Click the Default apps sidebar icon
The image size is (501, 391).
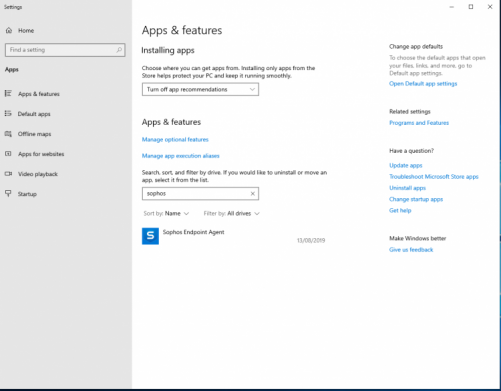click(8, 114)
